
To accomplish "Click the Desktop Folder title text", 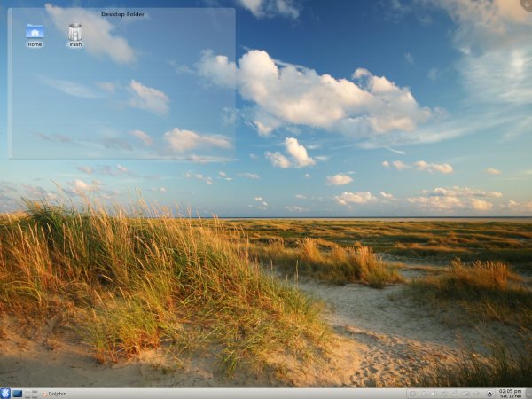I will tap(123, 14).
